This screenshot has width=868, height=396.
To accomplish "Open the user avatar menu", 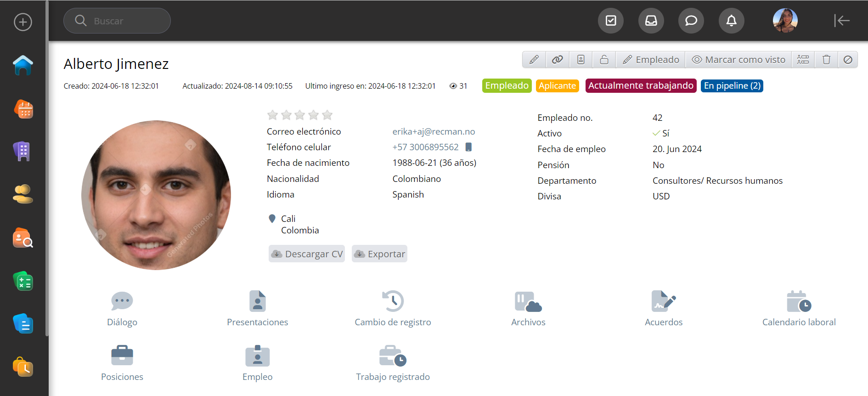I will click(x=785, y=21).
